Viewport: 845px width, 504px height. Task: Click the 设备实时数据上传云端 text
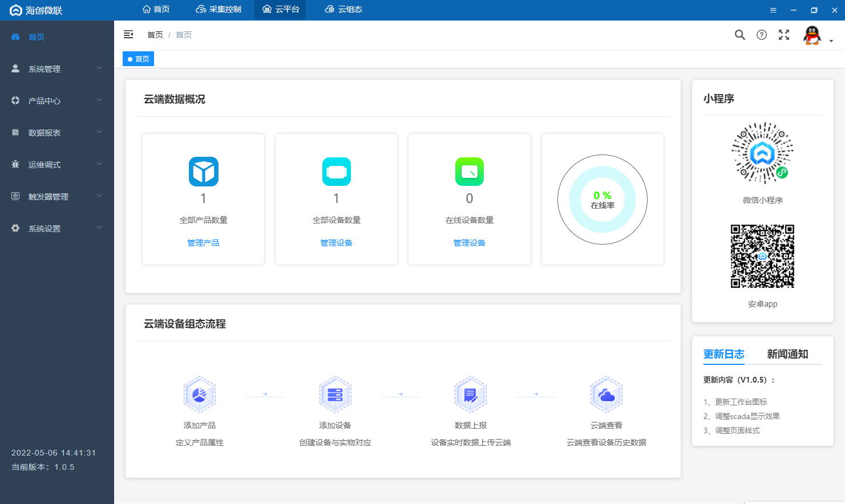[x=471, y=442]
